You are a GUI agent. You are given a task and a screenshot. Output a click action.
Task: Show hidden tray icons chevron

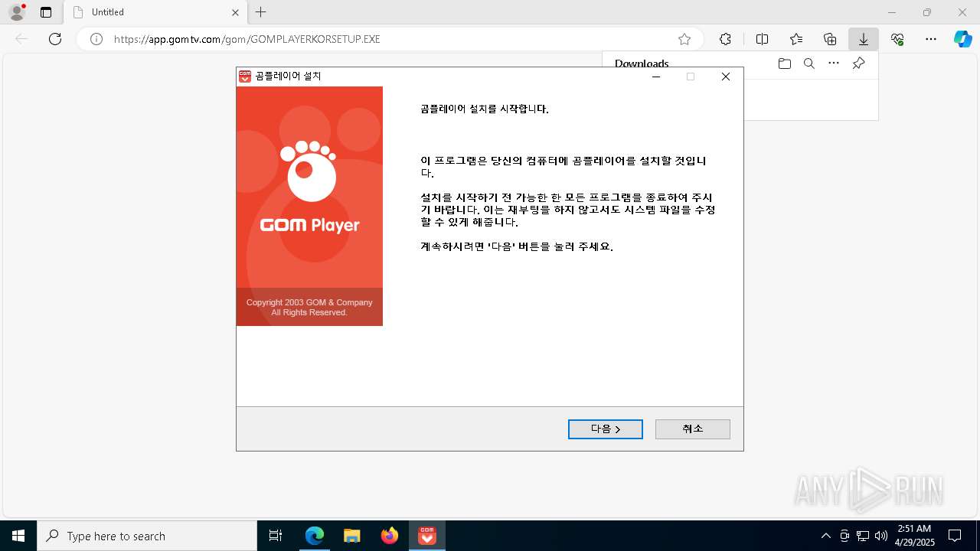825,536
